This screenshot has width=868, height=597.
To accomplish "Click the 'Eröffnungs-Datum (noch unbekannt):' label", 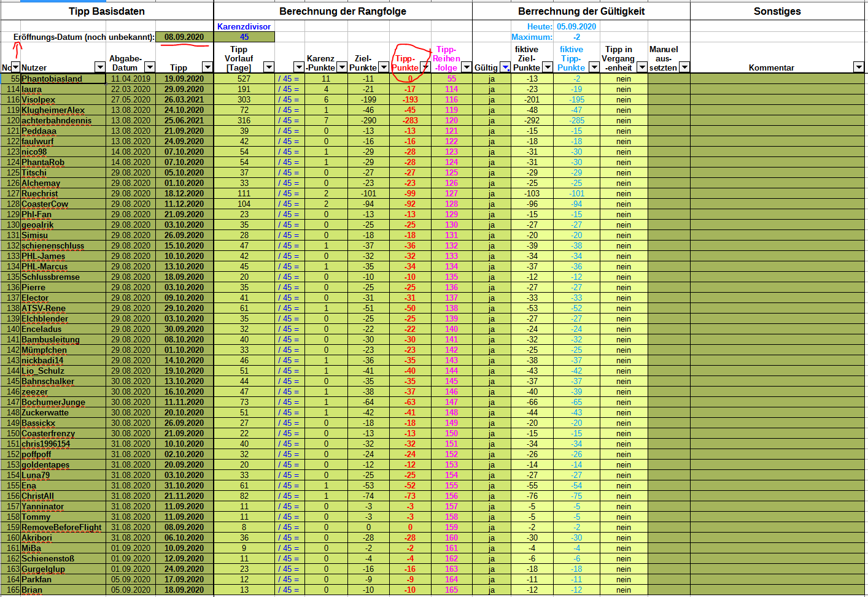I will point(83,37).
